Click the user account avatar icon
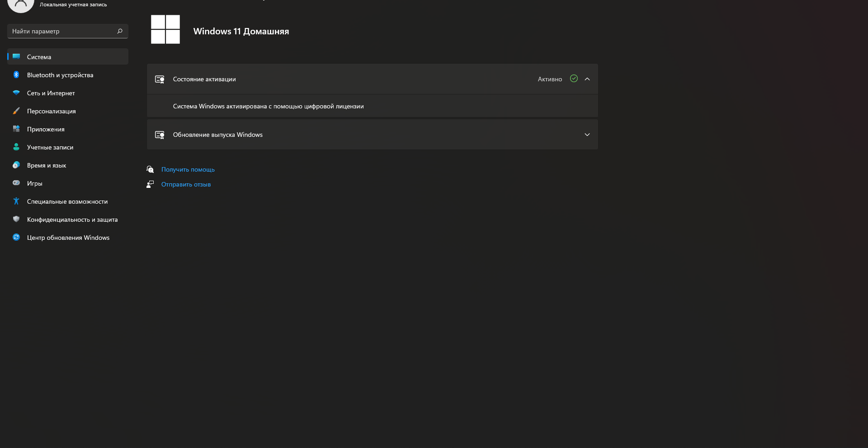Viewport: 868px width, 448px height. click(21, 5)
